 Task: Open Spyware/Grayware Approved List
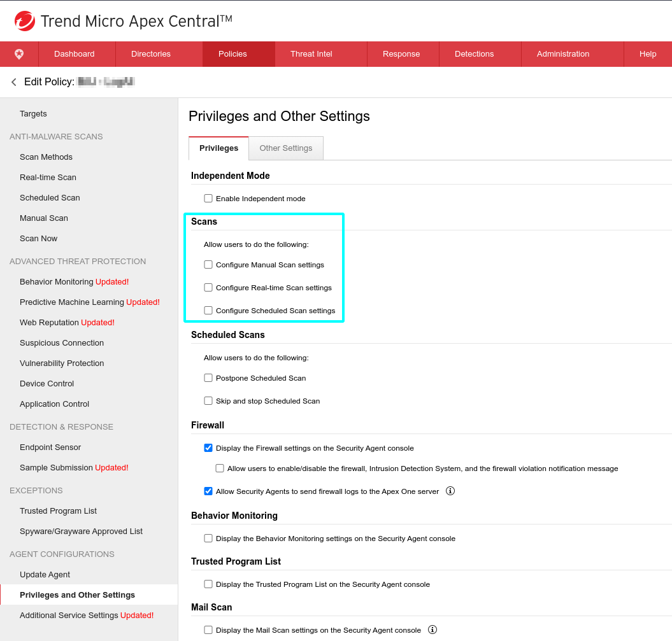coord(81,532)
